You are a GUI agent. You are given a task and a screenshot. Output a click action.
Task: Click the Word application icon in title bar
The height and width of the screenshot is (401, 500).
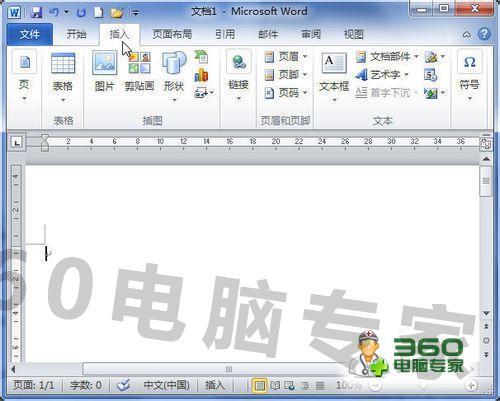coord(14,13)
